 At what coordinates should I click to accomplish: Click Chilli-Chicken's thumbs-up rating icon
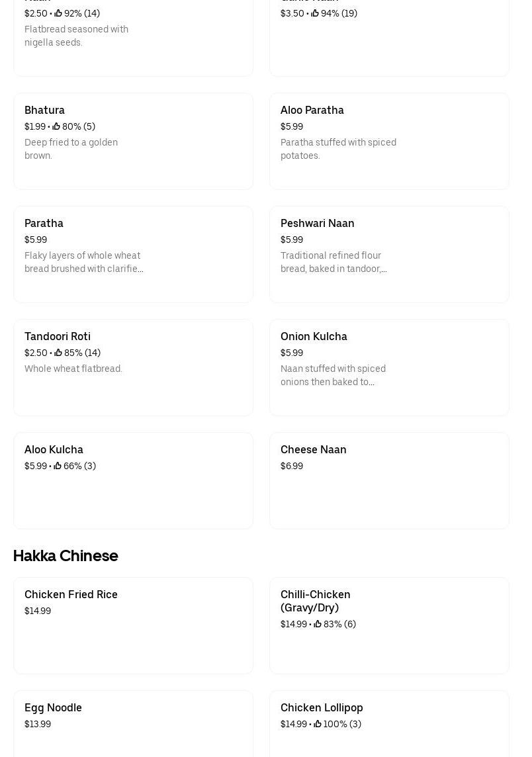coord(318,624)
